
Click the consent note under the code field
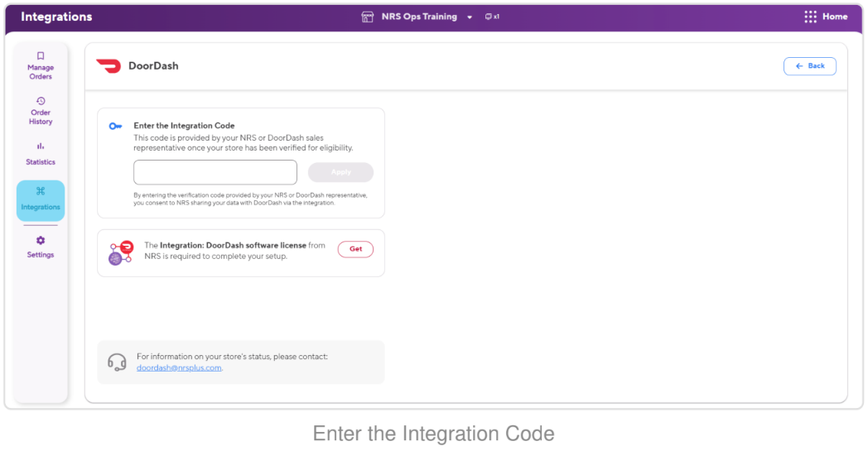pos(250,199)
